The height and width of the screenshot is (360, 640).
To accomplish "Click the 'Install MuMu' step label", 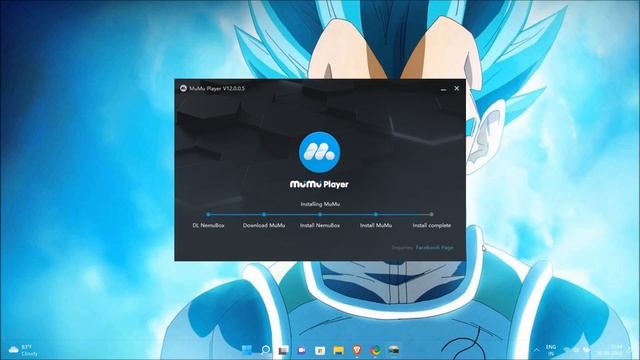I will click(x=376, y=225).
